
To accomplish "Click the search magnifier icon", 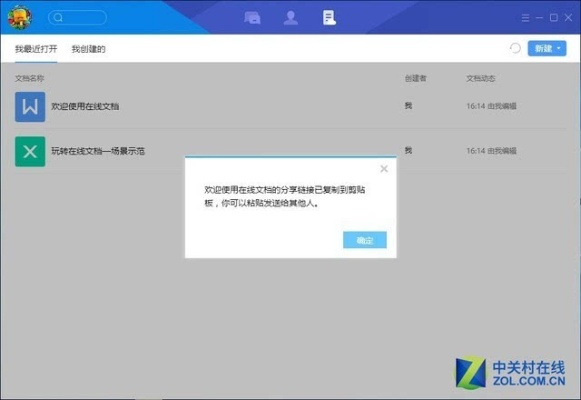I will point(58,17).
